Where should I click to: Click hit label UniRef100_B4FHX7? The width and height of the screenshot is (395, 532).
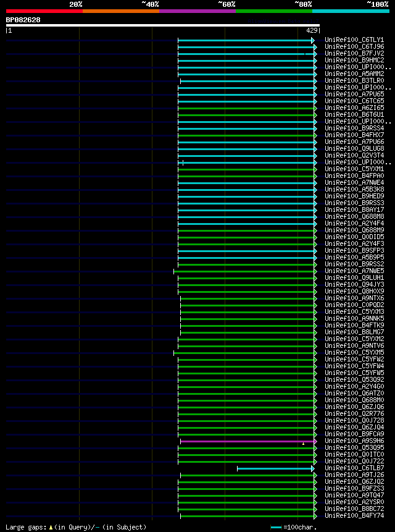(354, 135)
